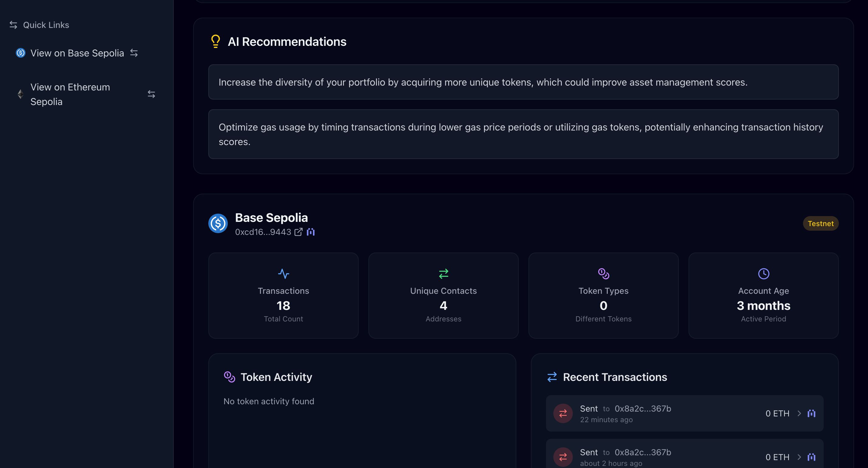868x468 pixels.
Task: Click the Token Activity coins icon
Action: click(x=230, y=377)
